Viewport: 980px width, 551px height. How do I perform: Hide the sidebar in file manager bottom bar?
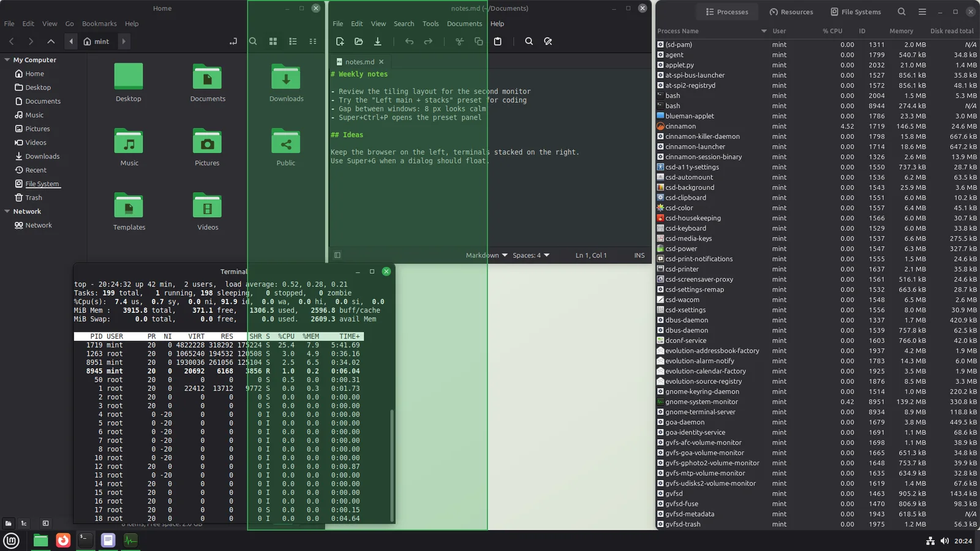[x=45, y=523]
